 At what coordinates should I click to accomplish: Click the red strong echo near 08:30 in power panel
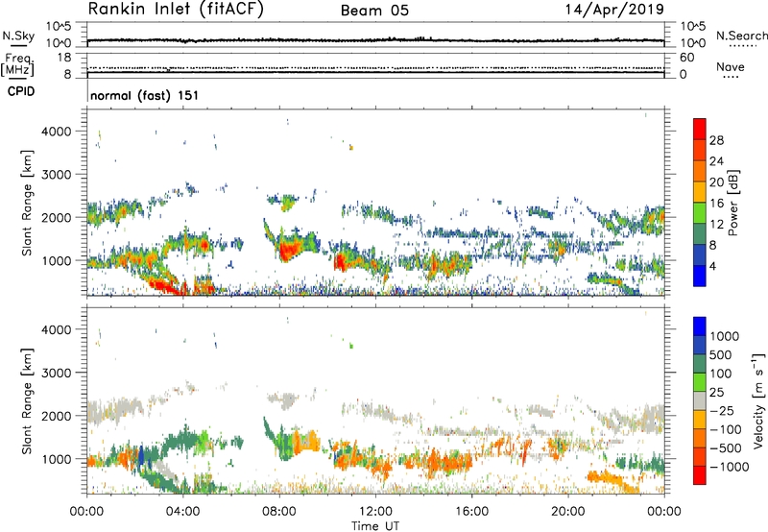click(x=289, y=250)
